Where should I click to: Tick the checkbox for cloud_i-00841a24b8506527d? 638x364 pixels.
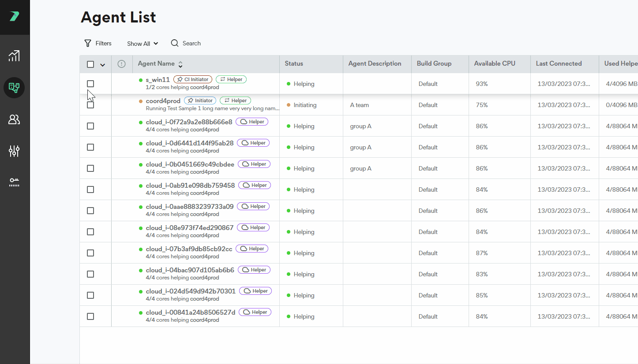click(90, 316)
